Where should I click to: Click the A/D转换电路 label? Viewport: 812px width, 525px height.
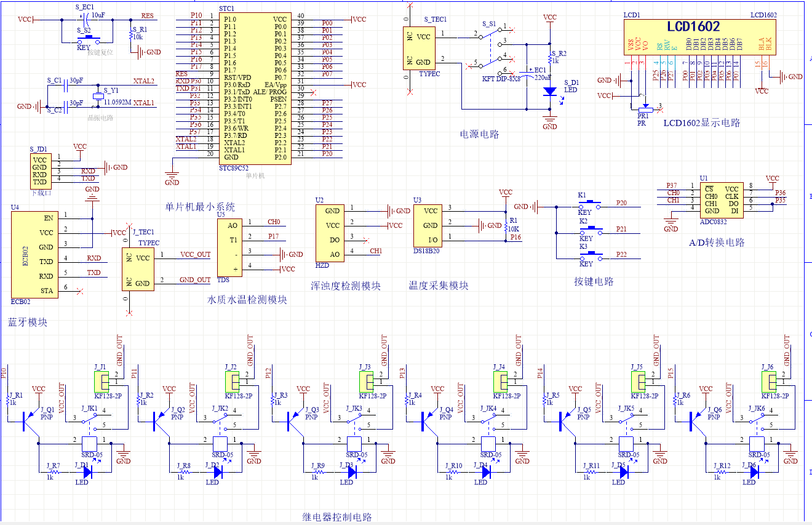coord(717,242)
